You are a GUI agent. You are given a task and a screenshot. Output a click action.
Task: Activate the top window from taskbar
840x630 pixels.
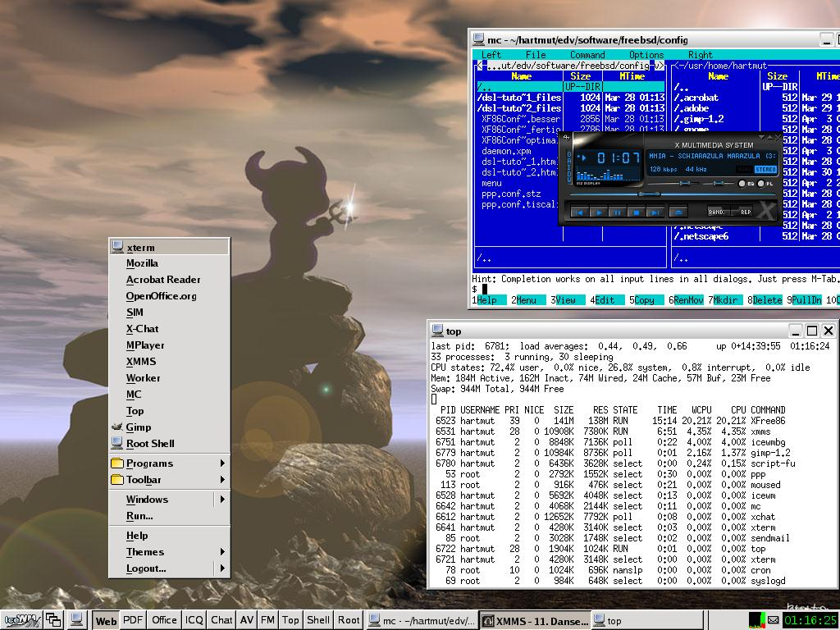(647, 621)
